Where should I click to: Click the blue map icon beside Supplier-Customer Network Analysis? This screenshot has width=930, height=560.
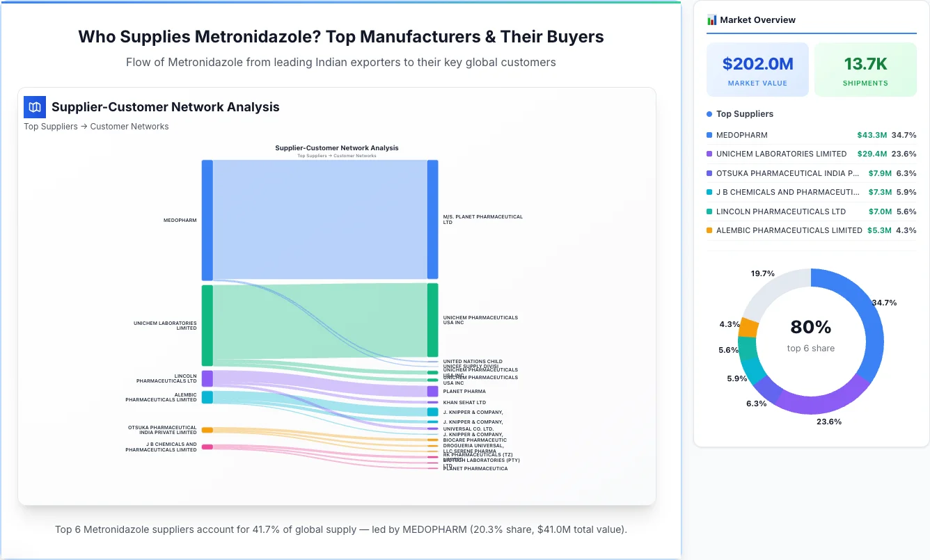click(x=34, y=107)
